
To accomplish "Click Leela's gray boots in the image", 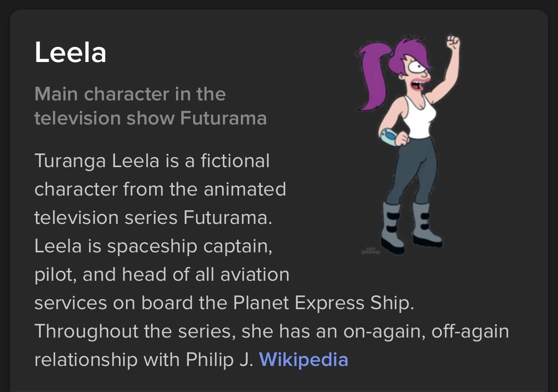I will click(411, 227).
